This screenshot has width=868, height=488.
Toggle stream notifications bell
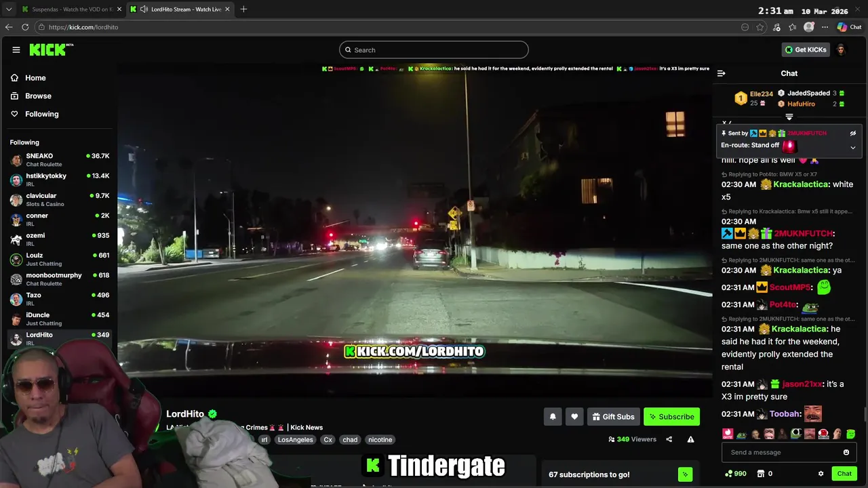coord(553,417)
